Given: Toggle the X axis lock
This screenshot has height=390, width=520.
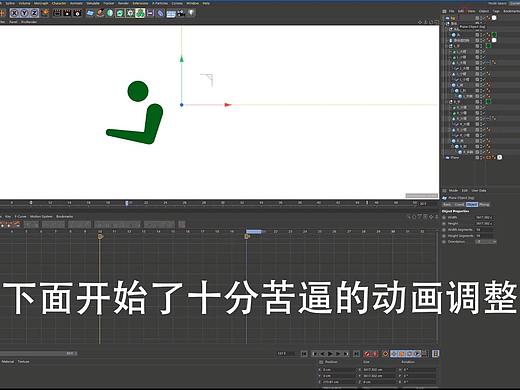Looking at the screenshot, I should (x=14, y=13).
